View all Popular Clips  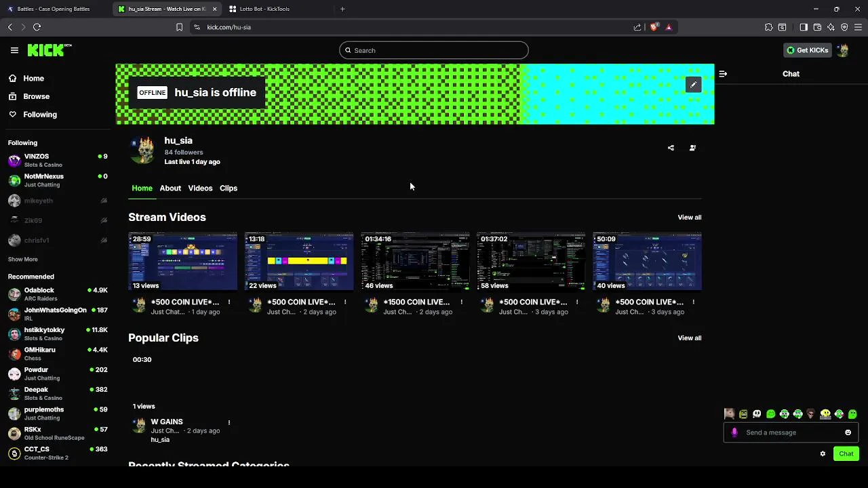(x=690, y=338)
